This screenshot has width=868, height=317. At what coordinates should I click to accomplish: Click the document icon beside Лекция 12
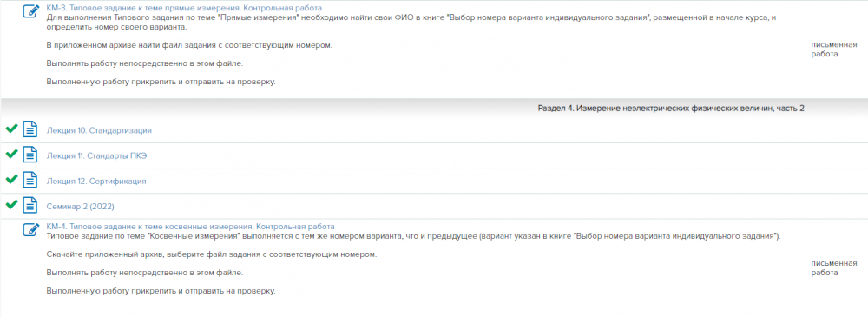pos(30,181)
